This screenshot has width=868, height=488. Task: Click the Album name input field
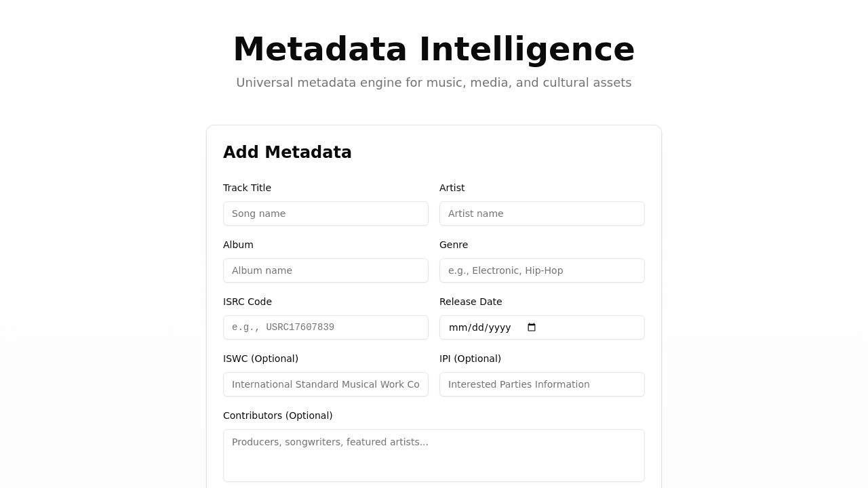(x=325, y=270)
